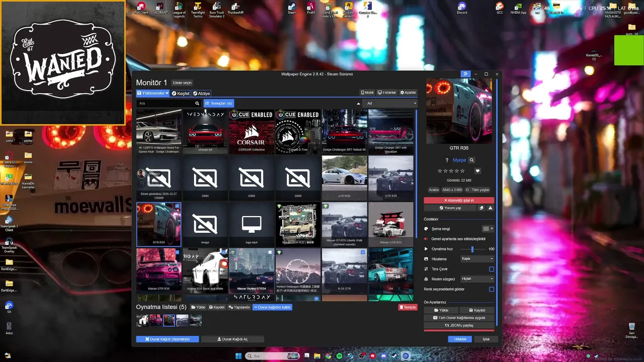Click the Ekran seçin button
This screenshot has height=362, width=644.
click(x=182, y=82)
